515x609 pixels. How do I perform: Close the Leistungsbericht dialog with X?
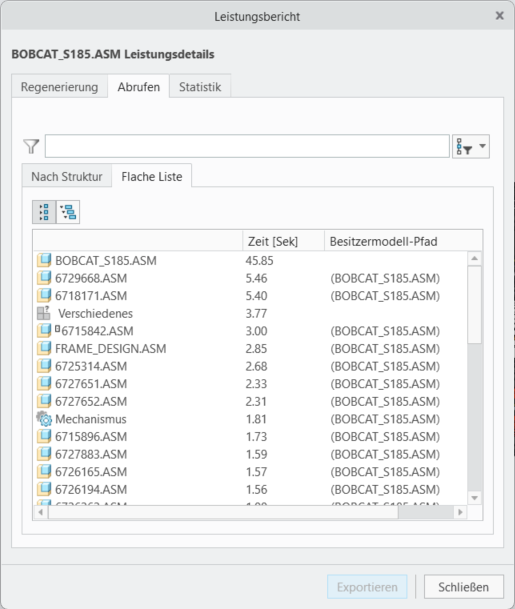[x=499, y=16]
